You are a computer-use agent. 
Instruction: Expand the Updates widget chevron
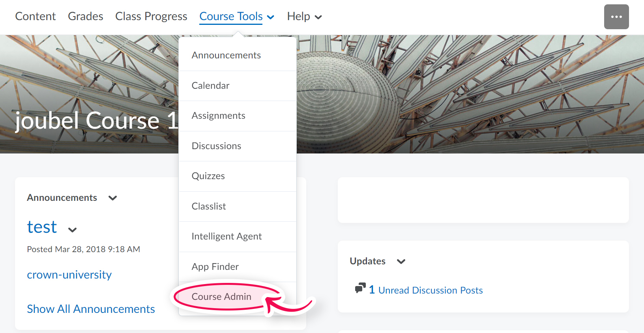[401, 262]
